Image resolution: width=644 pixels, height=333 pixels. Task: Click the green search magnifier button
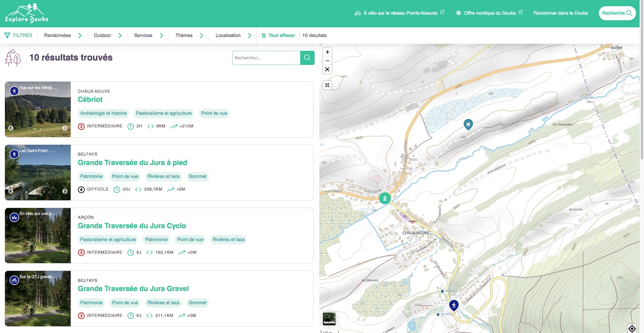click(x=307, y=58)
